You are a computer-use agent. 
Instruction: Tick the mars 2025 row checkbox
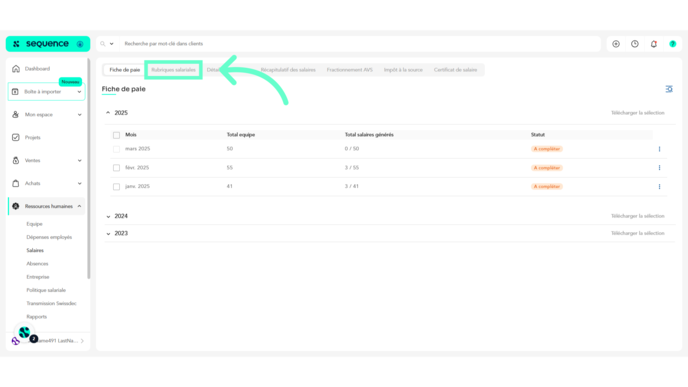(x=116, y=149)
